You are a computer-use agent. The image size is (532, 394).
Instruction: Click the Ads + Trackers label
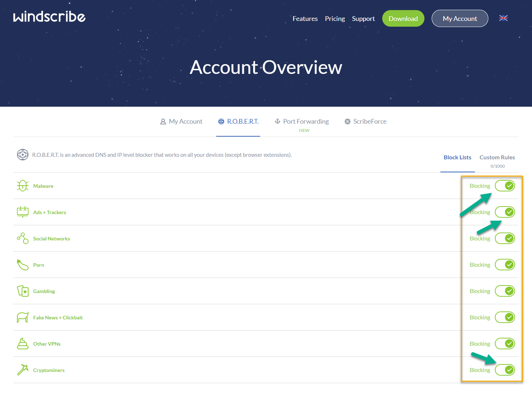point(49,212)
